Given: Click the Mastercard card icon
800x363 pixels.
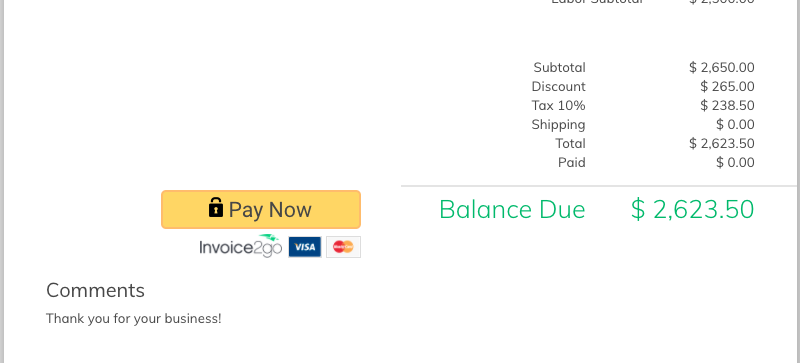Looking at the screenshot, I should point(343,247).
